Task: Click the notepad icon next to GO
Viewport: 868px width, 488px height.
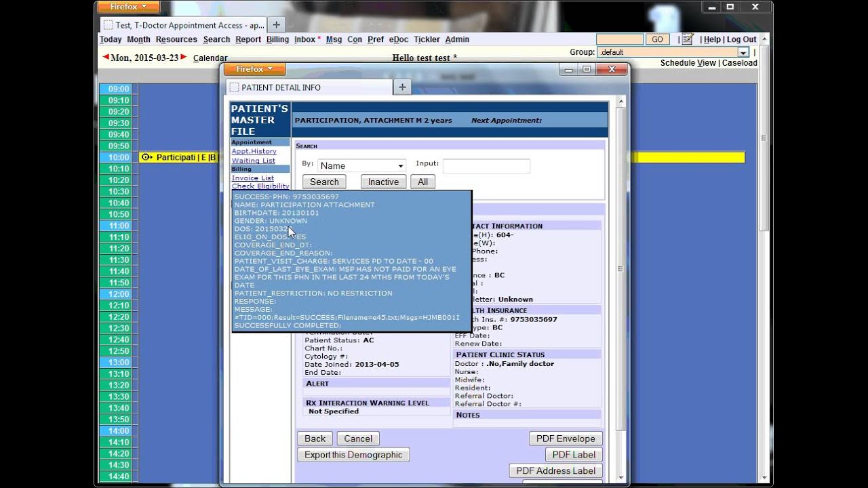Action: pos(688,39)
